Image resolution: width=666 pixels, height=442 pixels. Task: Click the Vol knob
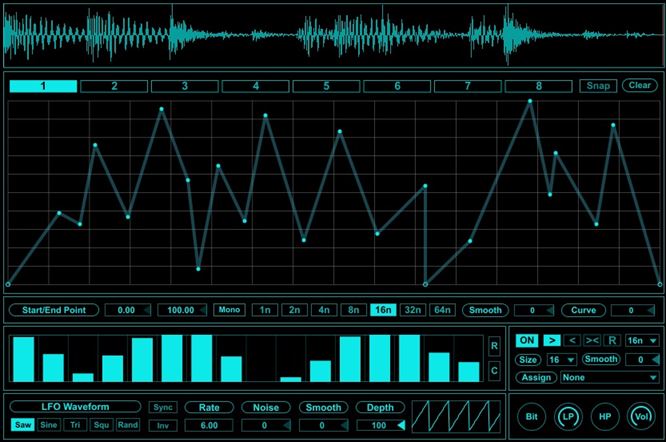pyautogui.click(x=640, y=414)
